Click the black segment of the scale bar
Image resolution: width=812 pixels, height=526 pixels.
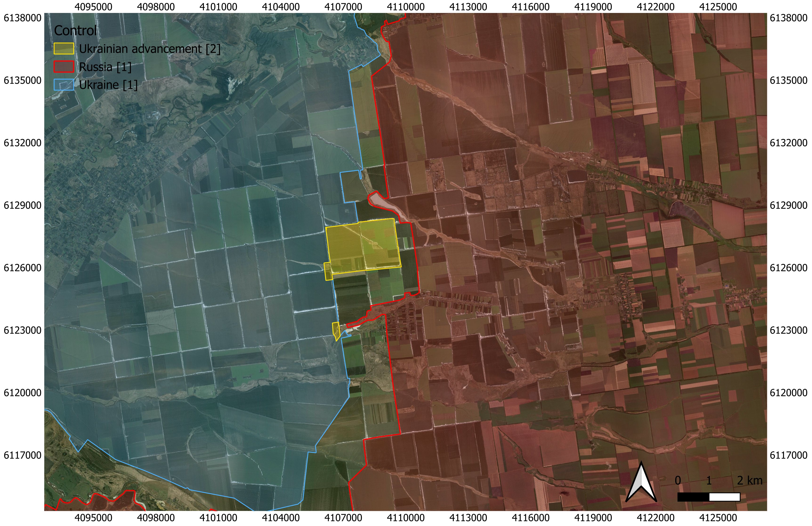click(x=693, y=497)
